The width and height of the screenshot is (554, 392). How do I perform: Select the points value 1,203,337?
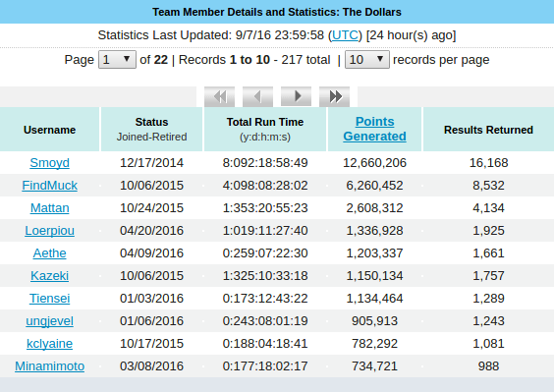pos(374,253)
